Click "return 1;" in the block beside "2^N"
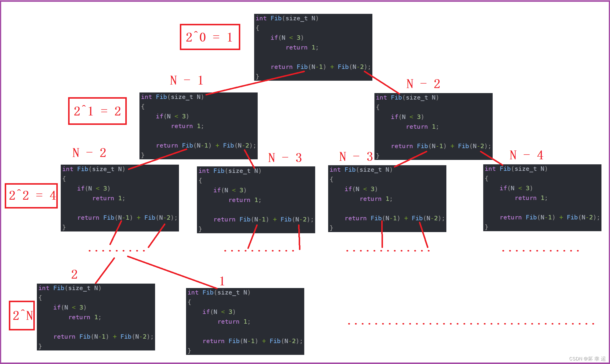This screenshot has width=610, height=364. pyautogui.click(x=85, y=317)
